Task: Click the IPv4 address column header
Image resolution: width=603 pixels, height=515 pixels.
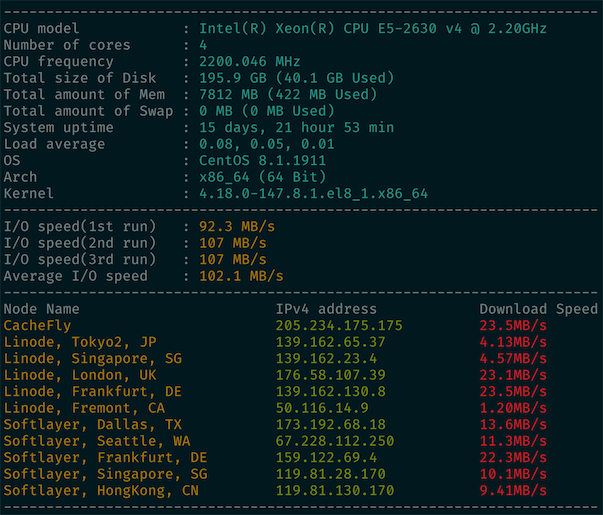Action: click(x=326, y=309)
